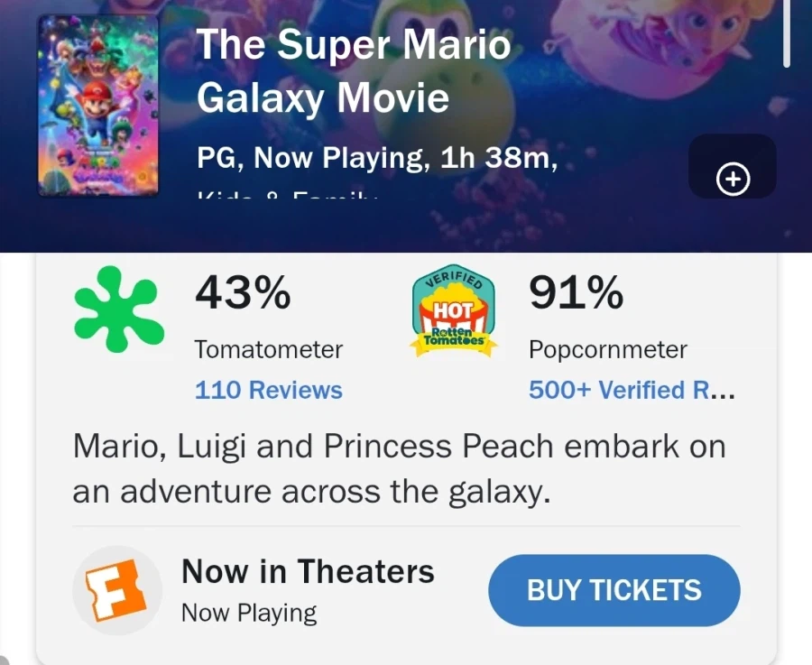Open the 500+ Verified Ratings link
The height and width of the screenshot is (665, 812).
tap(632, 390)
